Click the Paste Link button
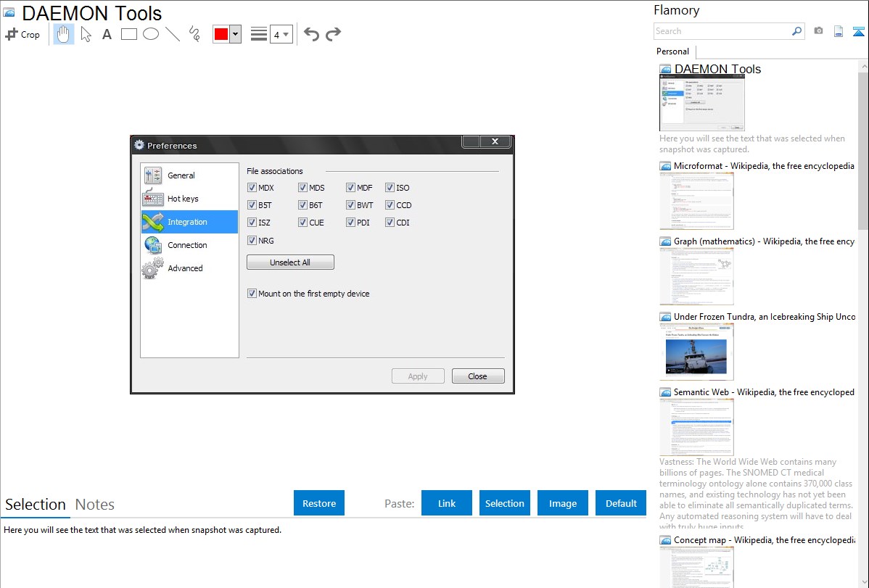Image resolution: width=869 pixels, height=588 pixels. pos(447,503)
